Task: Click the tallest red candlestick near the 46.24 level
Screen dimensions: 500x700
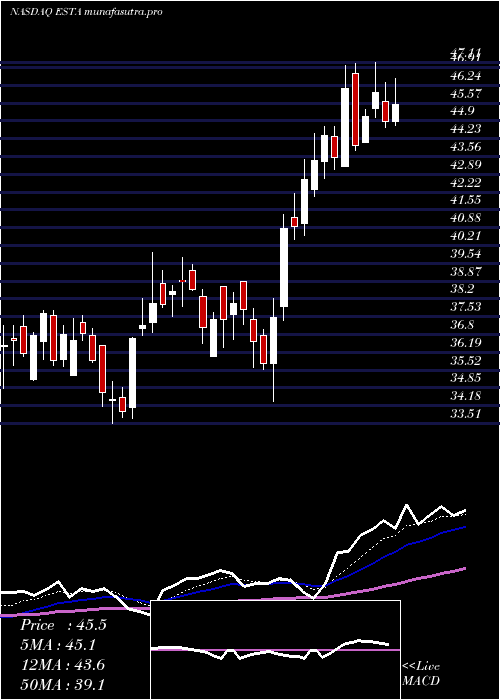Action: pyautogui.click(x=355, y=109)
